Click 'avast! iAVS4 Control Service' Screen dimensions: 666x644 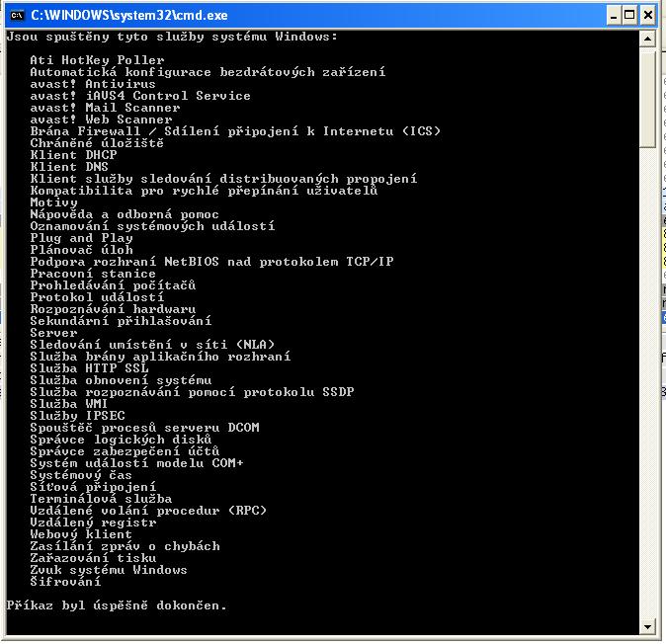[x=140, y=96]
